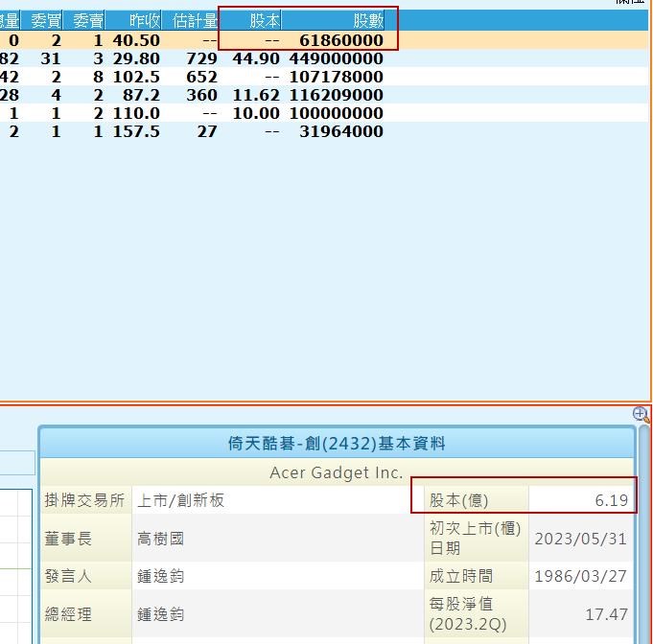Screen dimensions: 653x644
Task: Click the listing date 2023/05/31
Action: 580,539
